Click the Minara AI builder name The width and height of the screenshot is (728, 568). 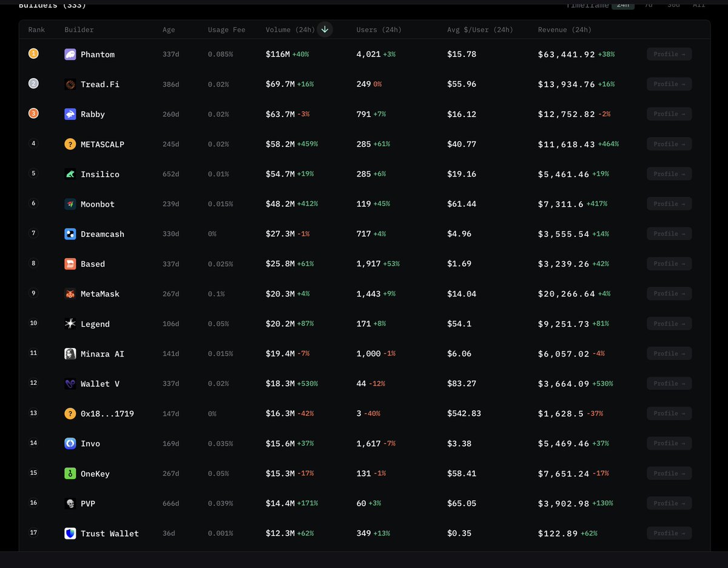click(103, 354)
